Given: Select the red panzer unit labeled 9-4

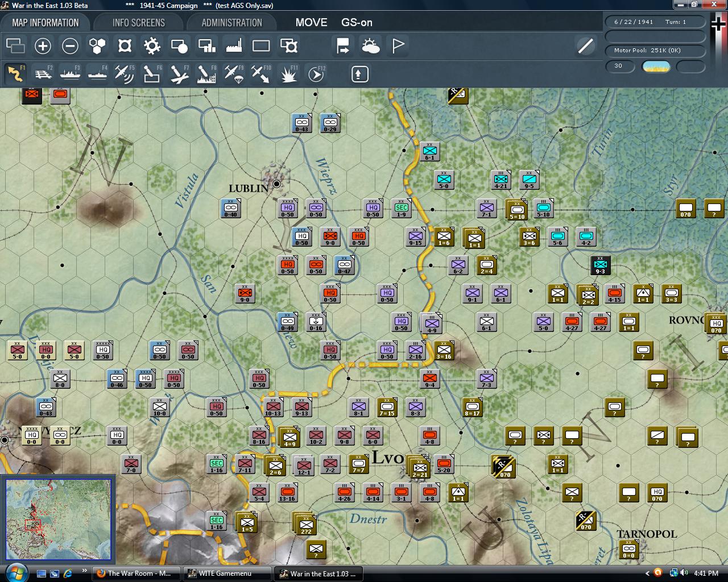Looking at the screenshot, I should (x=429, y=379).
